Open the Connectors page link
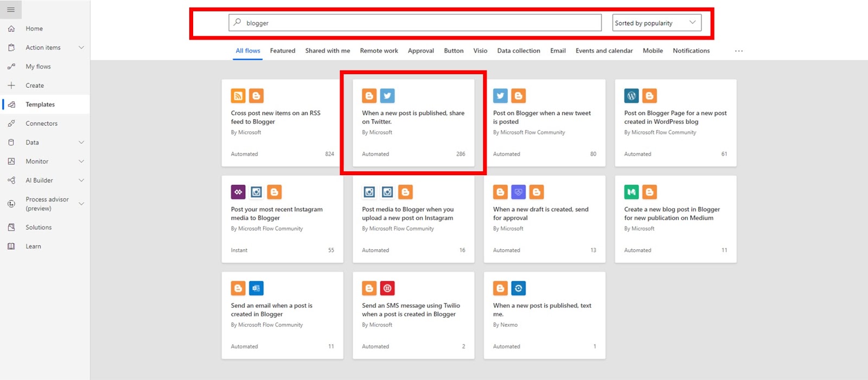Viewport: 868px width, 380px height. pyautogui.click(x=41, y=124)
